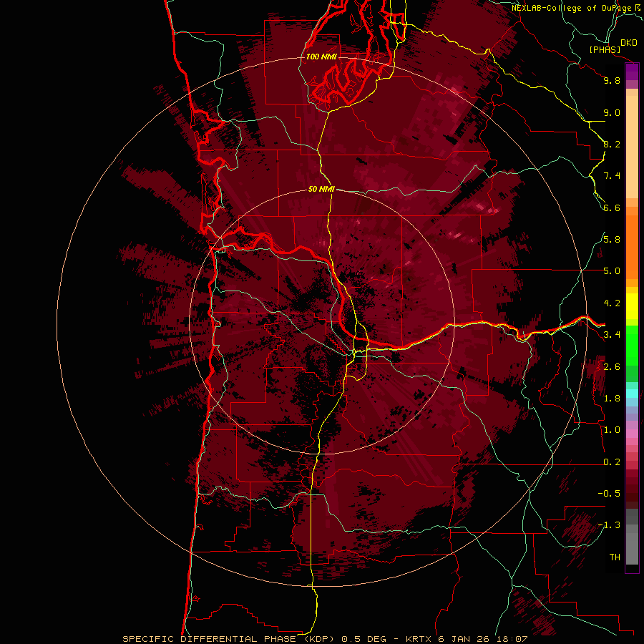
Task: Click the -1.3 legend value
Action: pyautogui.click(x=609, y=525)
